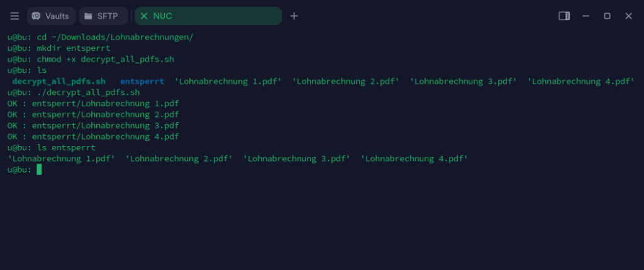Click the SFTP folder icon
The width and height of the screenshot is (644, 270).
pos(88,16)
